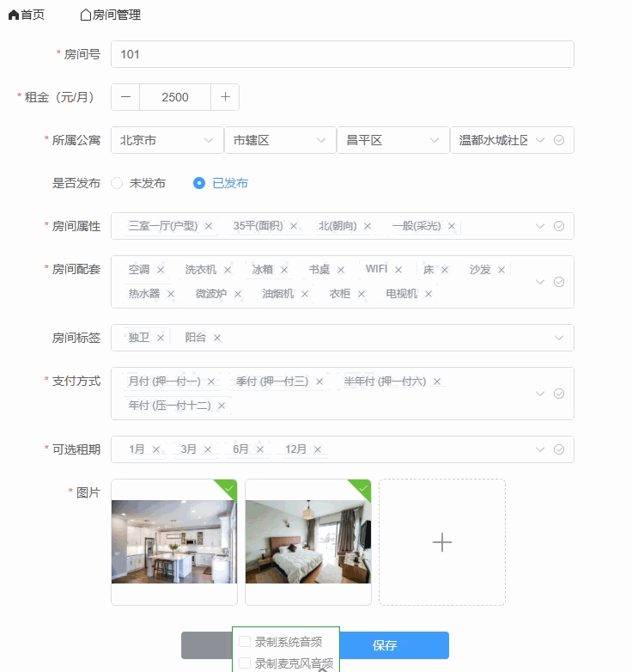Remove 6月 lease term tag
632x672 pixels.
260,449
